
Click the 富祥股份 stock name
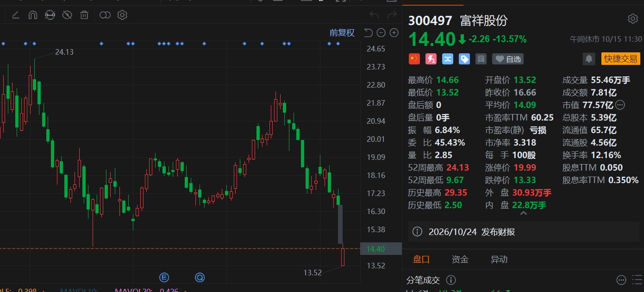484,20
